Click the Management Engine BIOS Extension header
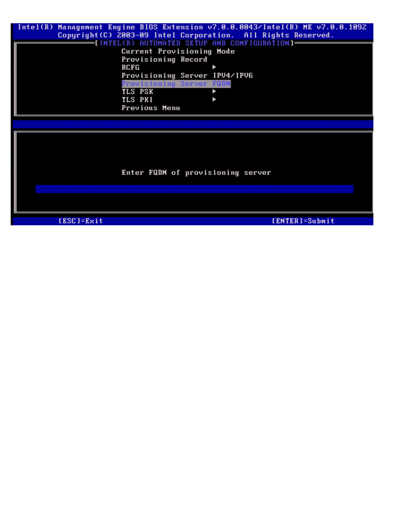This screenshot has height=532, width=411. 192,27
